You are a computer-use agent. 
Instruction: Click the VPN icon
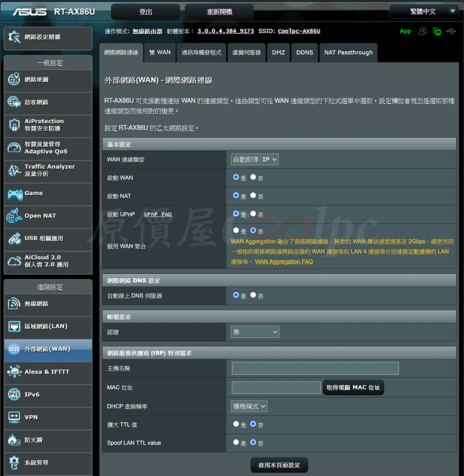[x=14, y=417]
